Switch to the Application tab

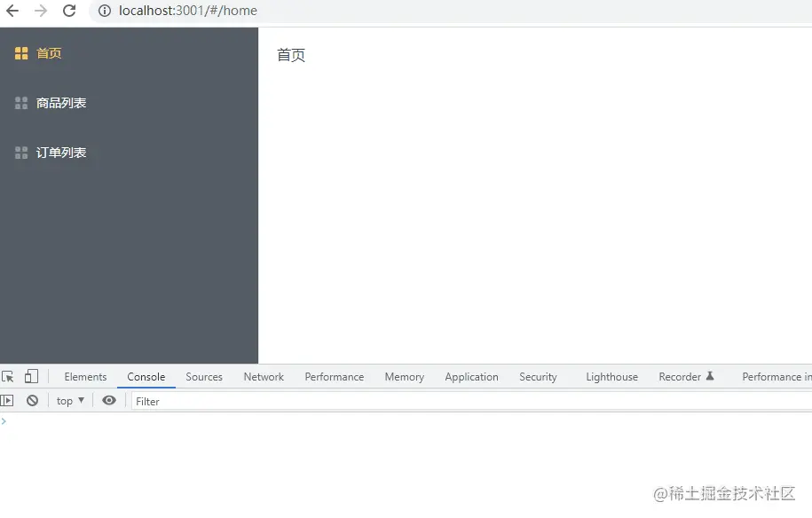[x=471, y=377]
